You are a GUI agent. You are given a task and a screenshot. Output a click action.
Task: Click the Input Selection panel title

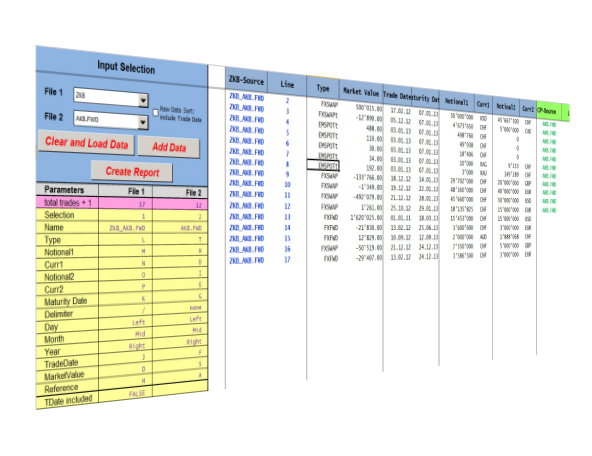(126, 68)
